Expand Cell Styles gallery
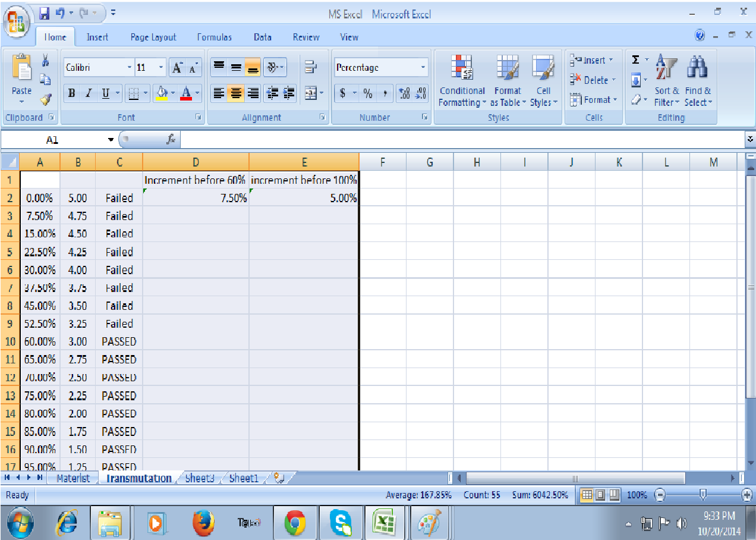Screen dimensions: 756x540 pos(543,80)
